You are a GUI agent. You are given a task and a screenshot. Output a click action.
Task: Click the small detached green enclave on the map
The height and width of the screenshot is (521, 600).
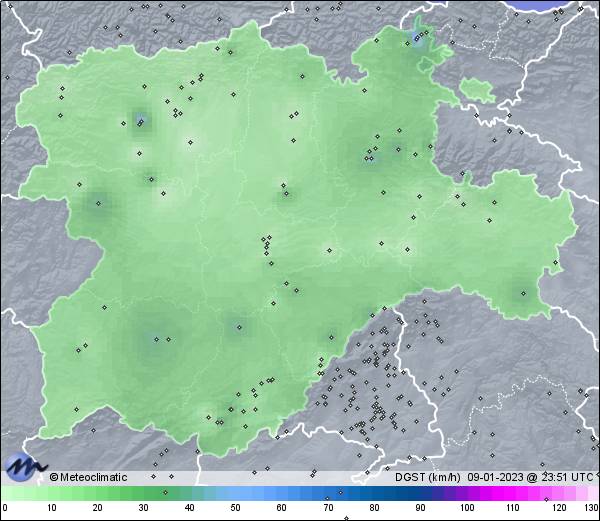point(477,90)
